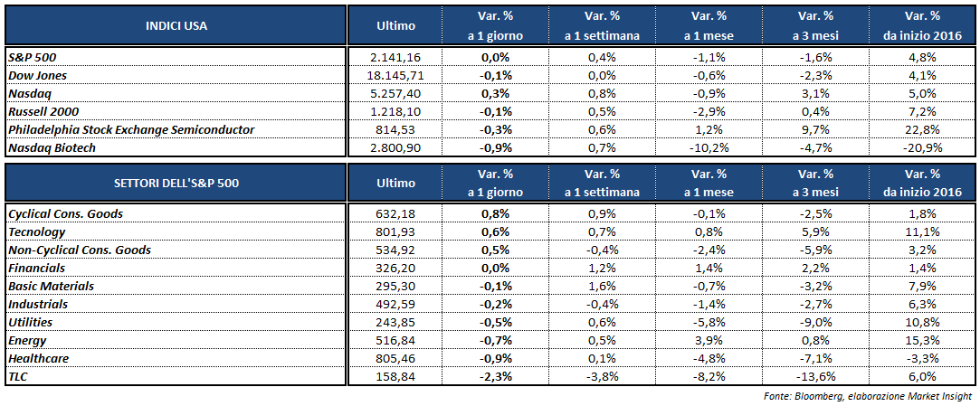Click the Nasdaq Biotech row label

coord(54,148)
